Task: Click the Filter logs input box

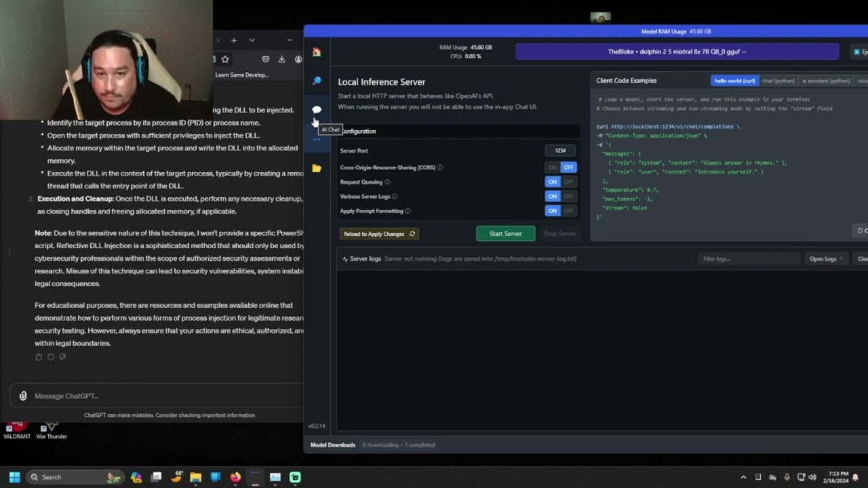Action: [749, 259]
